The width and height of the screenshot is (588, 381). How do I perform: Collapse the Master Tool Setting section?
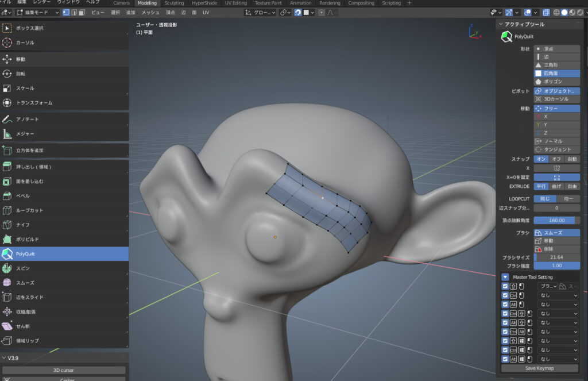point(505,276)
